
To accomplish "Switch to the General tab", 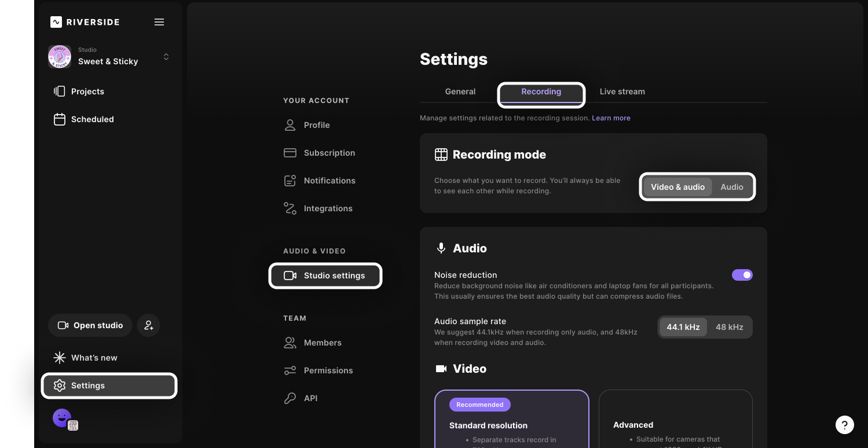I will pyautogui.click(x=460, y=91).
